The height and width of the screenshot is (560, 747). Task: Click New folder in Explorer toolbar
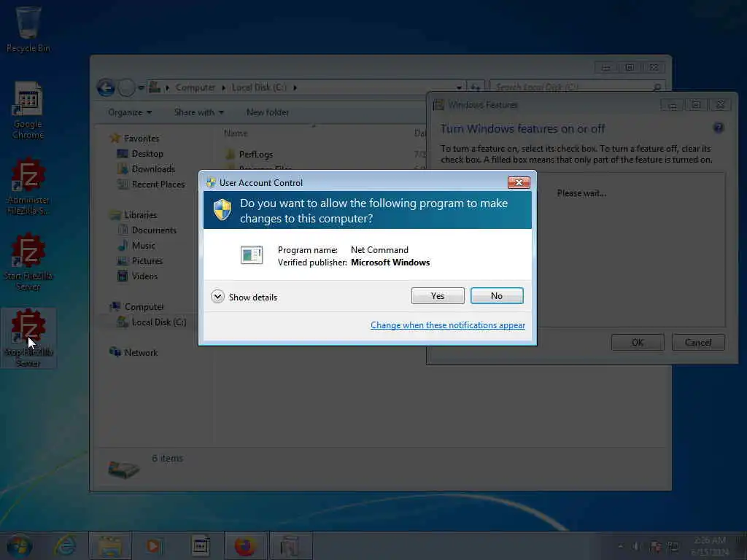[x=267, y=112]
